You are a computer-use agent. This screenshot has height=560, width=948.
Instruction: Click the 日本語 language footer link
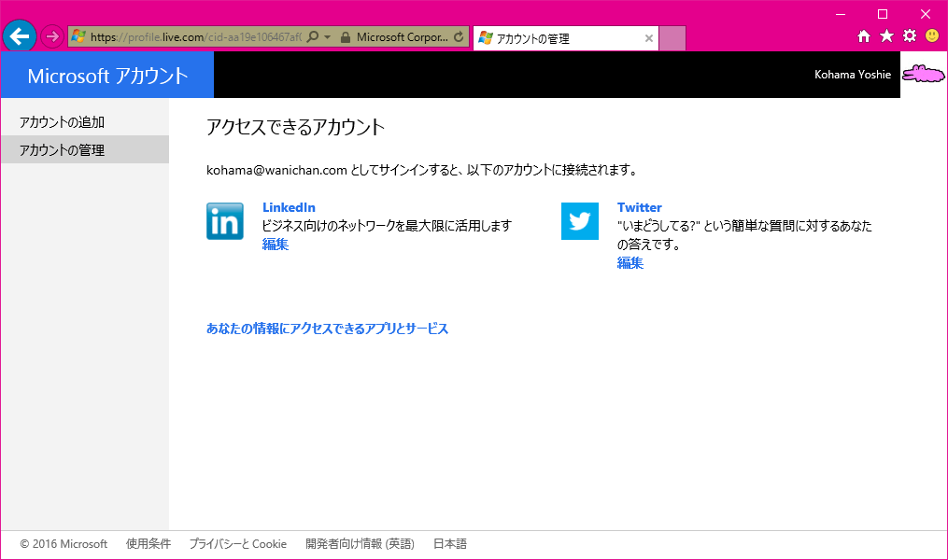point(450,544)
